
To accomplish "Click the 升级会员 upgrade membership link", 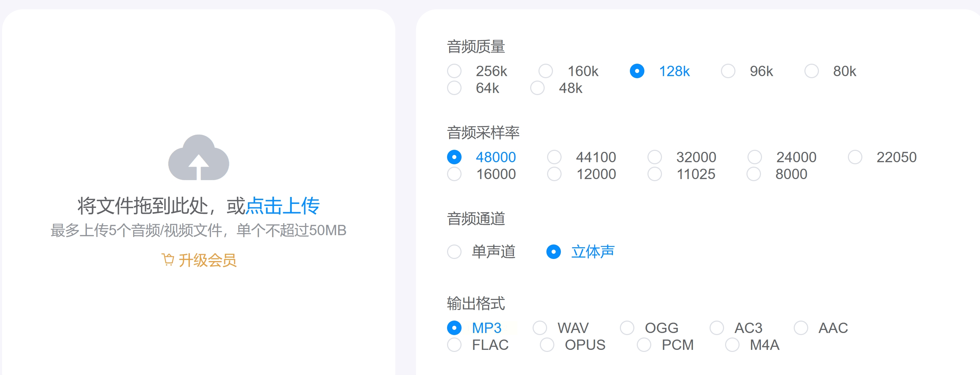I will click(207, 260).
